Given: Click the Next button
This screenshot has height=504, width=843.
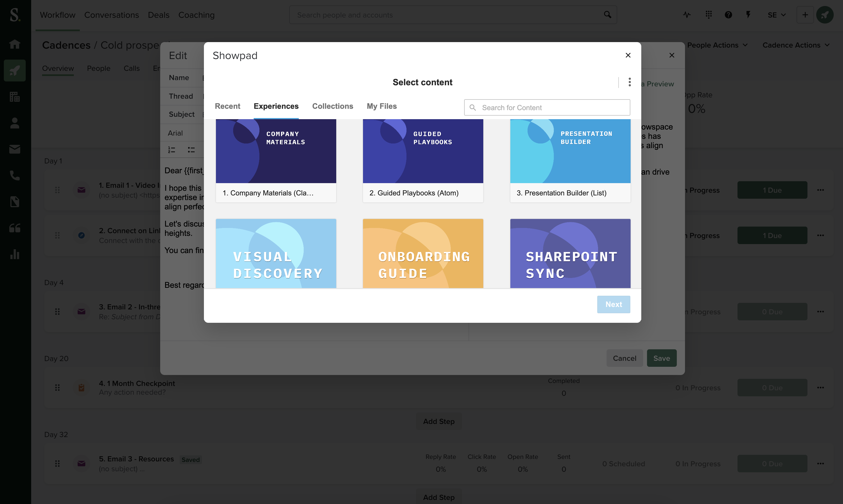Looking at the screenshot, I should (613, 304).
